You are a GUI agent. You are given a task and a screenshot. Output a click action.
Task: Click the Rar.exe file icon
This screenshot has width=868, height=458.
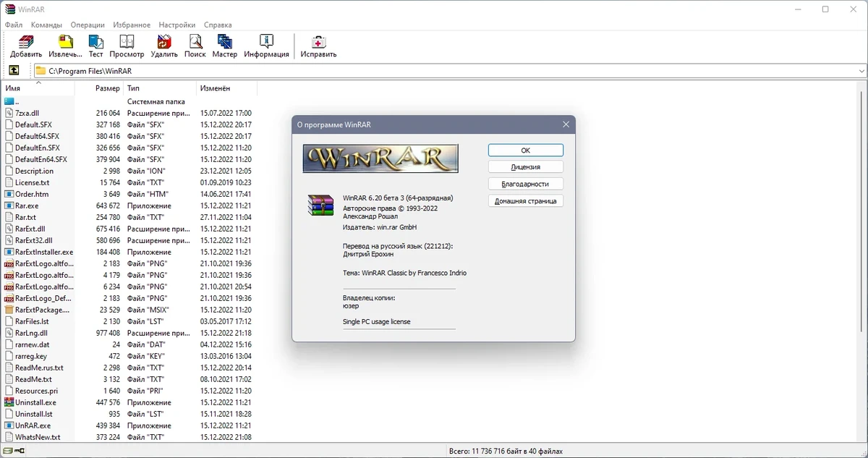(x=9, y=205)
